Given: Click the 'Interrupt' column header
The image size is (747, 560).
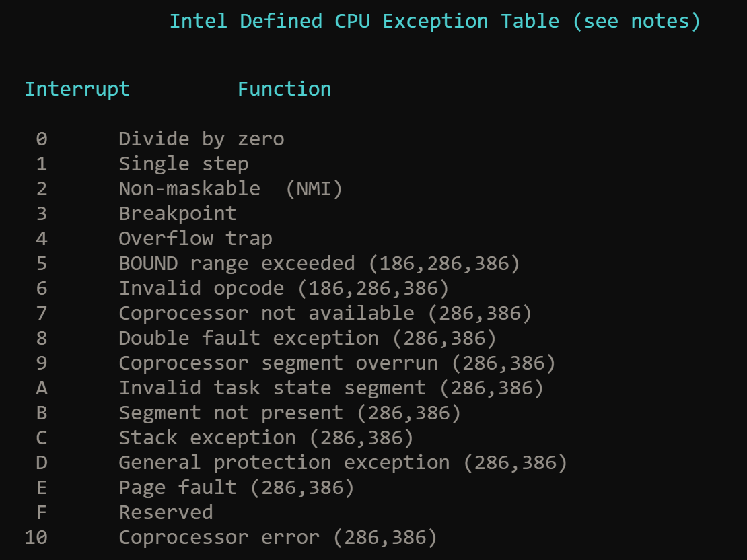Looking at the screenshot, I should [77, 89].
